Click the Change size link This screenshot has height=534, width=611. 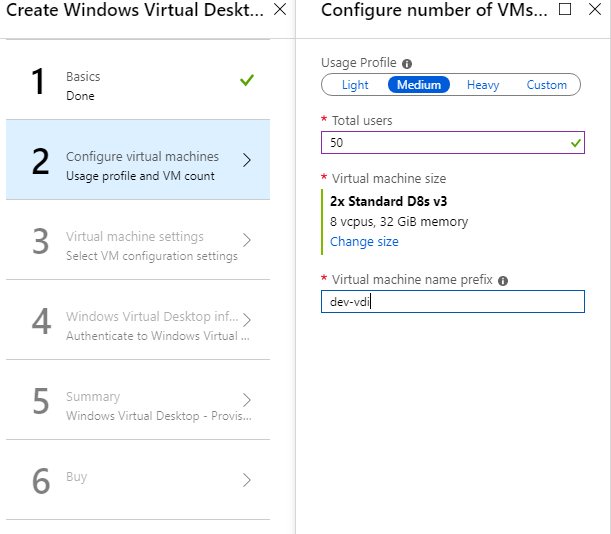click(364, 242)
